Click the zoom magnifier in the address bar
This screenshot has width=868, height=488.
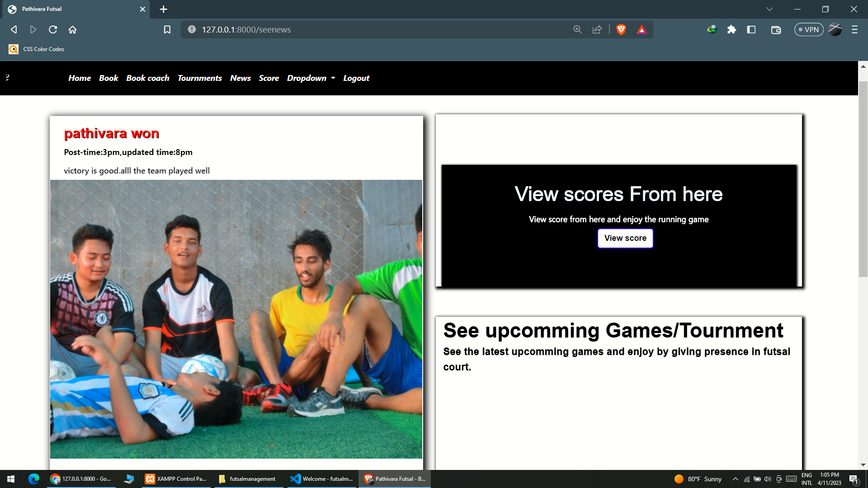tap(577, 29)
